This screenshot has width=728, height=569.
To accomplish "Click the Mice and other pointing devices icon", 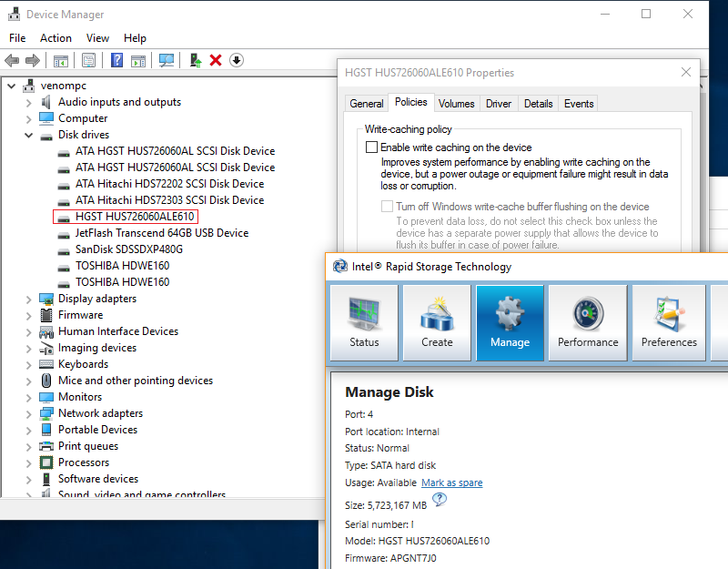I will (46, 381).
